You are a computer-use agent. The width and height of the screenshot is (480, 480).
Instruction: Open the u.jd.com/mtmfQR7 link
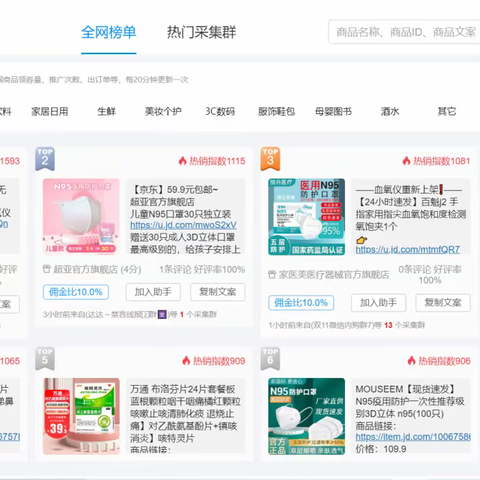tap(408, 250)
